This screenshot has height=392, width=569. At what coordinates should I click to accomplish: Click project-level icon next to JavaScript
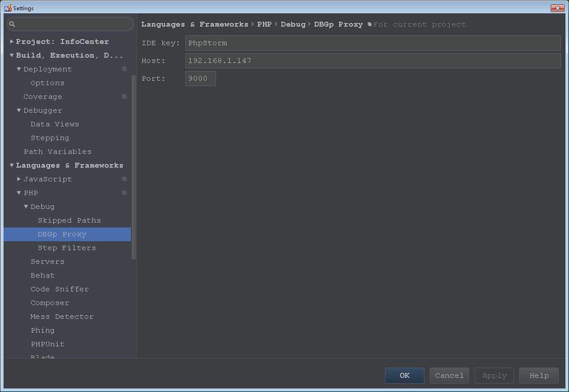tap(124, 179)
